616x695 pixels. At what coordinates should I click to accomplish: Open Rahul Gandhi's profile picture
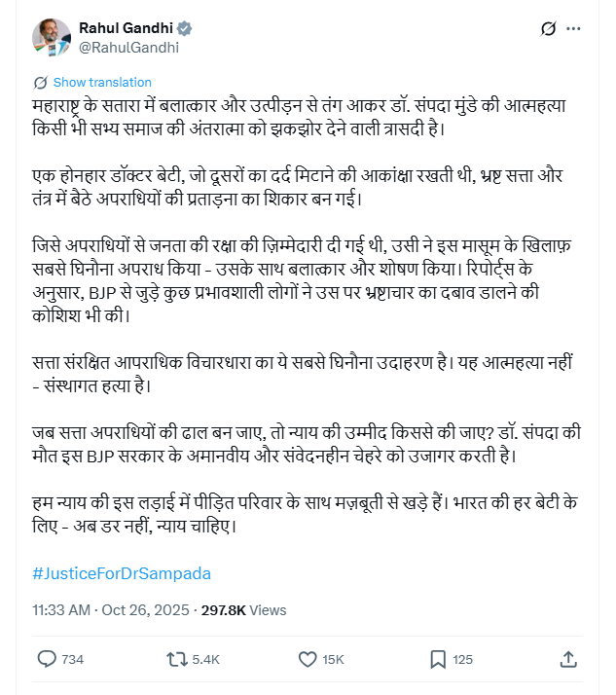click(x=52, y=37)
